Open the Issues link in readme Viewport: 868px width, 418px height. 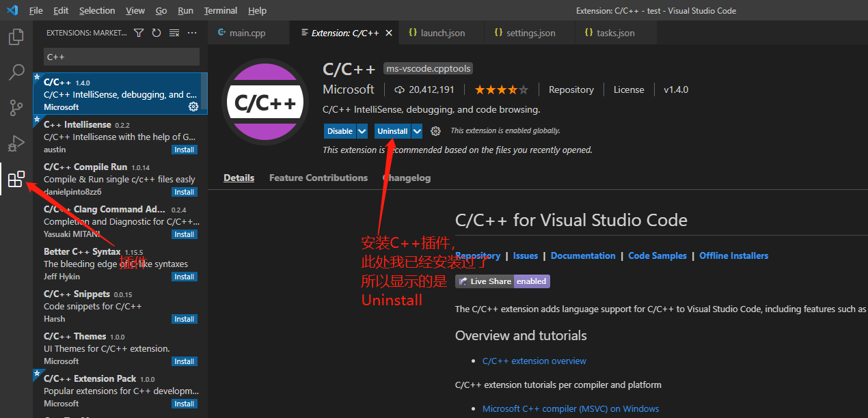point(526,255)
